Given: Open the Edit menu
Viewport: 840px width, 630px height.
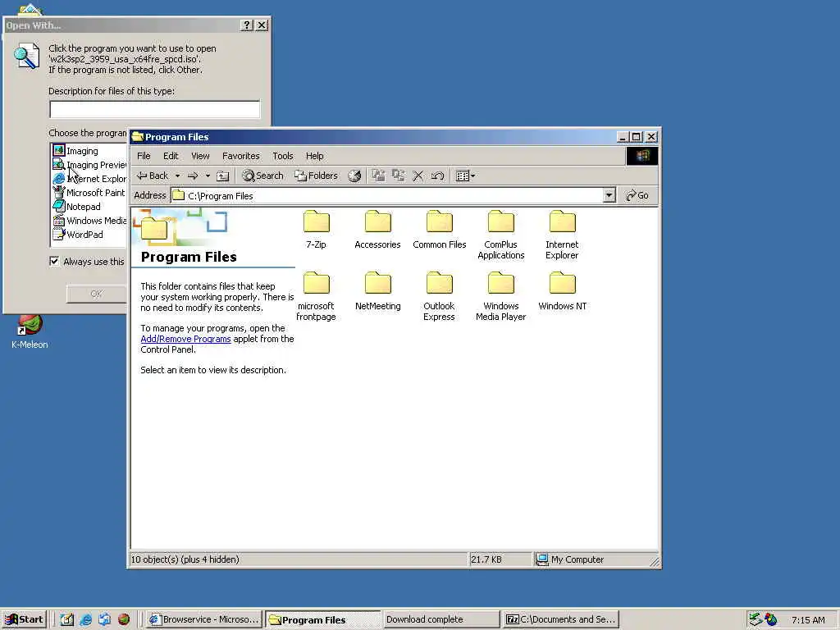Looking at the screenshot, I should (171, 156).
